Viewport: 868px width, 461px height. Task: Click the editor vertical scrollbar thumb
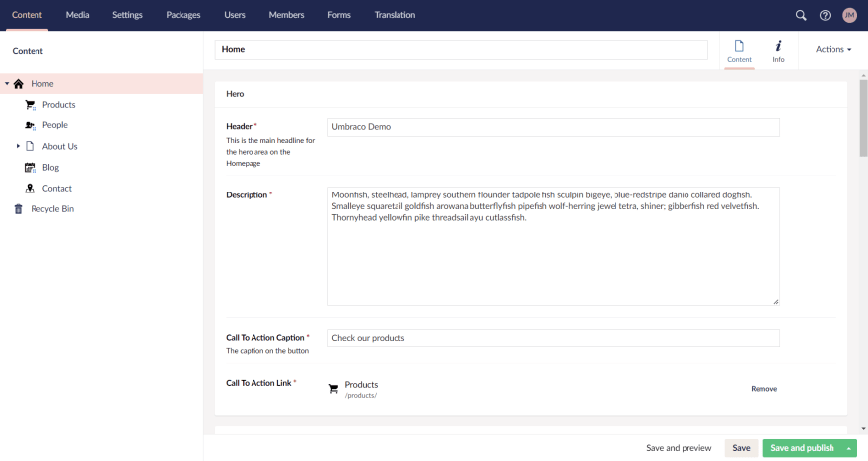click(863, 117)
